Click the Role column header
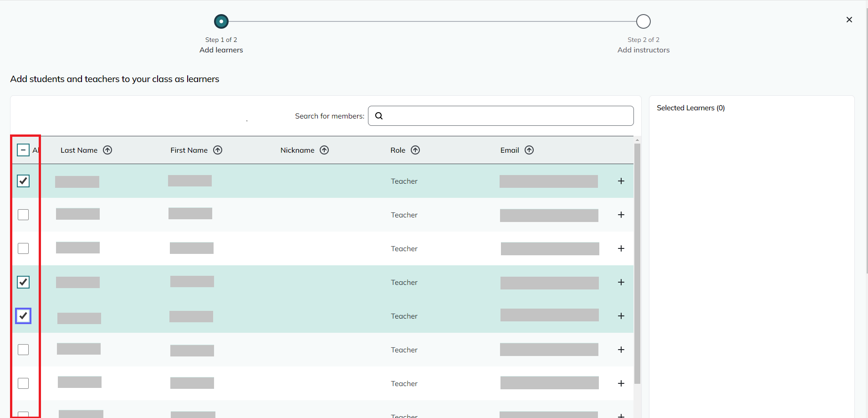This screenshot has height=418, width=868. pos(398,150)
